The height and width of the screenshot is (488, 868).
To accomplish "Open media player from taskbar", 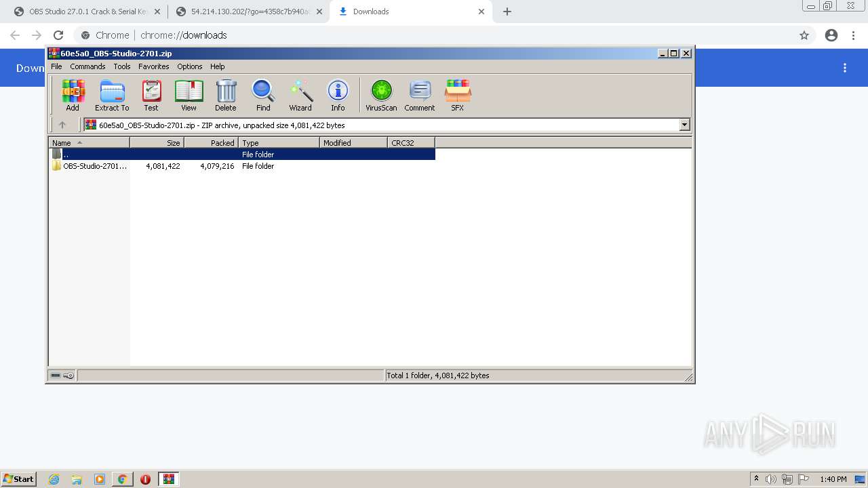I will (x=100, y=479).
